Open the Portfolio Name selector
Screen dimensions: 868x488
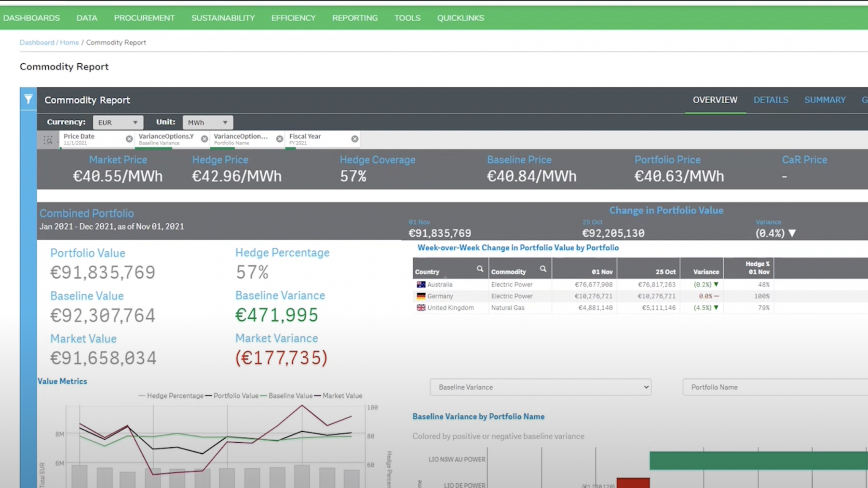(x=774, y=387)
